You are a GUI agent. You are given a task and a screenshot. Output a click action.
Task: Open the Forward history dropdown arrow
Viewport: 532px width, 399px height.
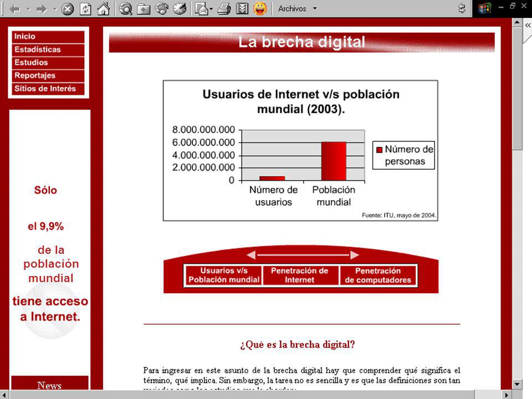coord(55,9)
